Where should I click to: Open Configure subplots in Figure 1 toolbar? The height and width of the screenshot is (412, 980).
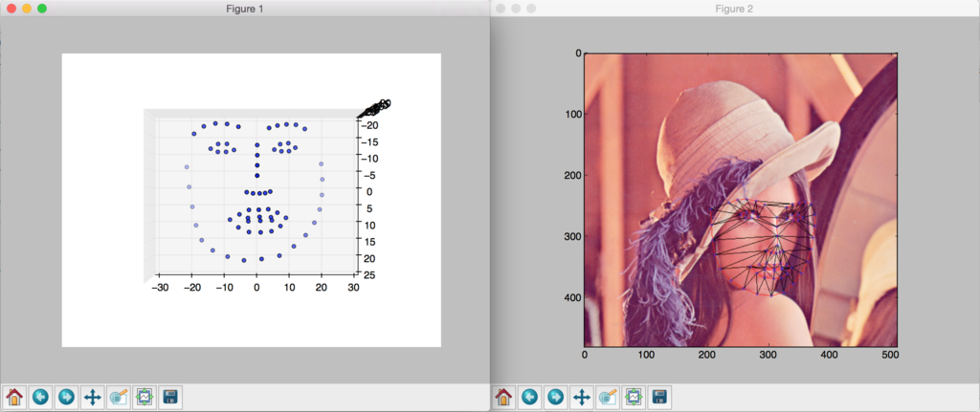[x=145, y=397]
